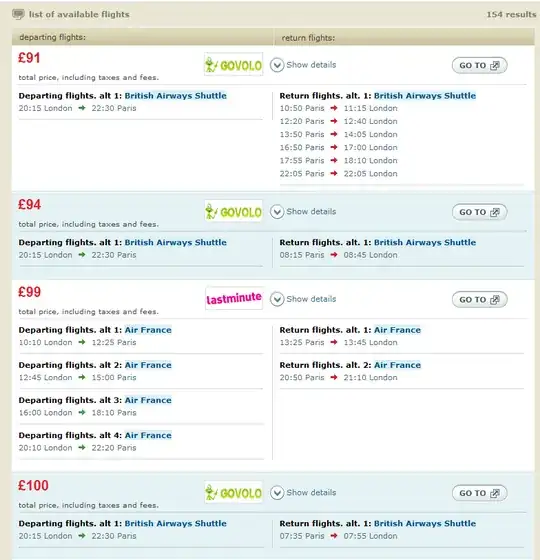
Task: Click the external link icon in £100 GO TO button
Action: coord(495,493)
